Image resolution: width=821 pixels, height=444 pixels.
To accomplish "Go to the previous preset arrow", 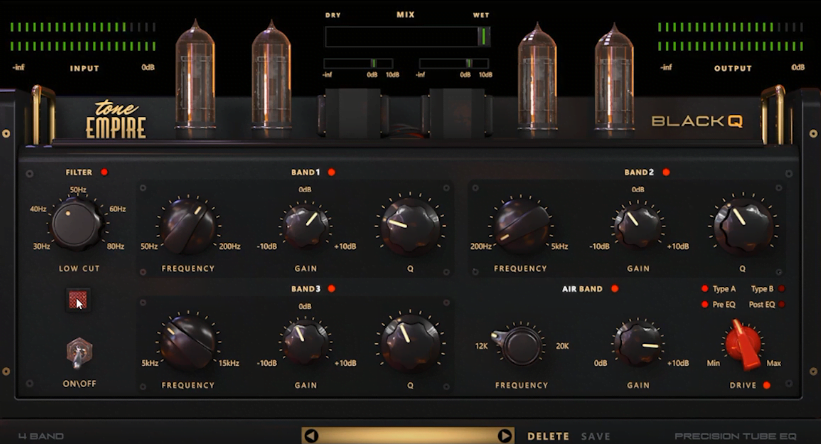I will click(311, 436).
